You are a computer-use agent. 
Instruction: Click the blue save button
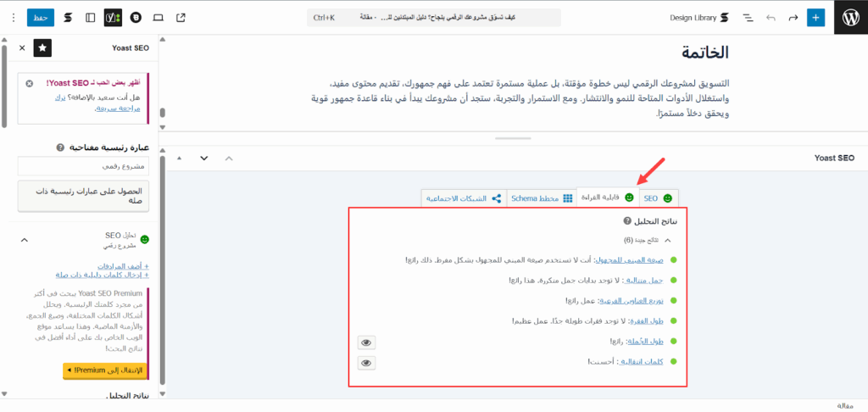(40, 17)
